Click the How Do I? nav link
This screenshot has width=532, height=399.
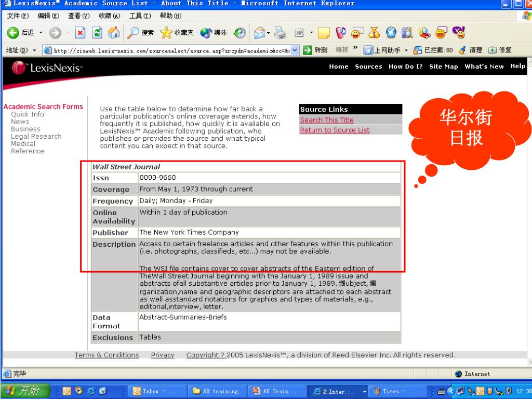(405, 66)
